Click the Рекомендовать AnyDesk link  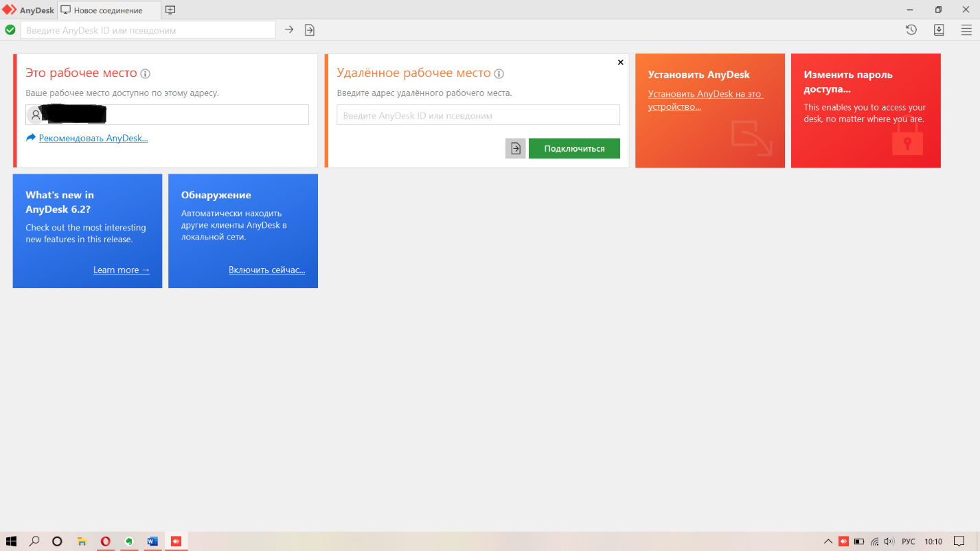pos(93,138)
